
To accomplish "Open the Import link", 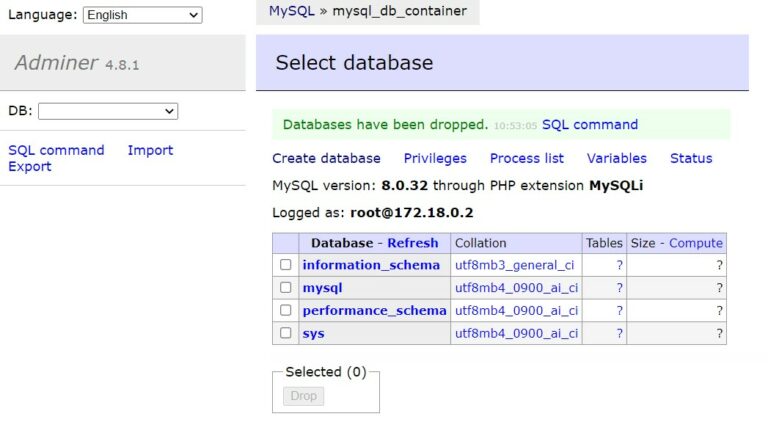I will point(150,150).
